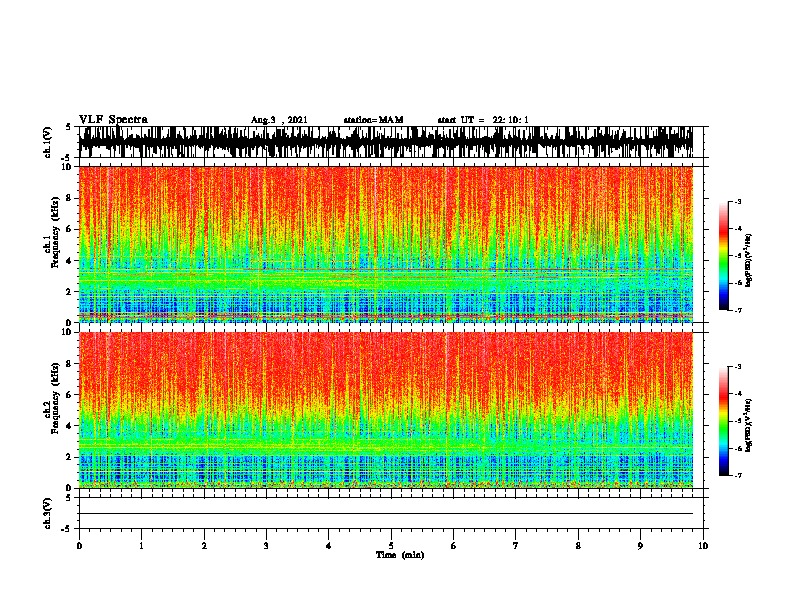Viewport: 792px width, 612px height.
Task: Select the "start UT = 22:10:1" header text
Action: 483,120
